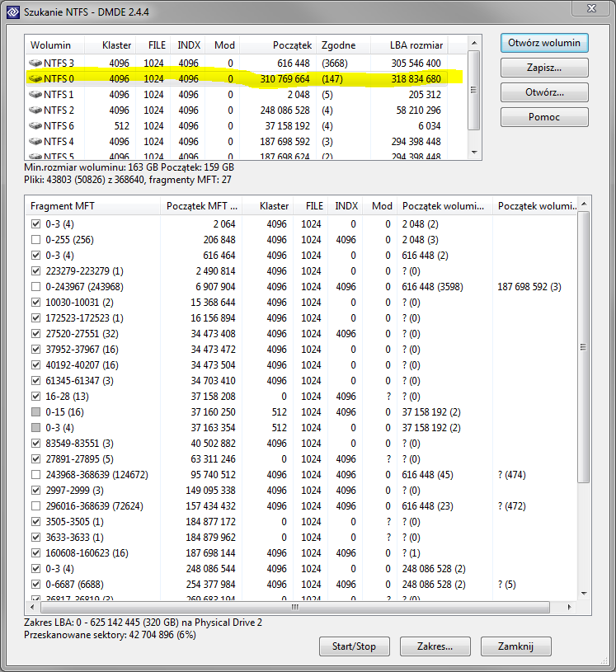Viewport: 616px width, 672px height.
Task: Click the Mod header in fragment table
Action: pos(381,205)
